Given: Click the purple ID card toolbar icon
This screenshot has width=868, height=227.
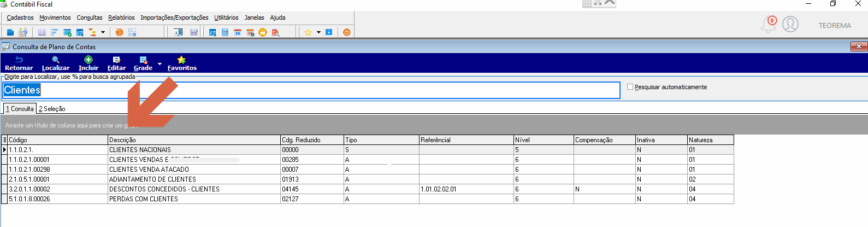Looking at the screenshot, I should point(42,32).
